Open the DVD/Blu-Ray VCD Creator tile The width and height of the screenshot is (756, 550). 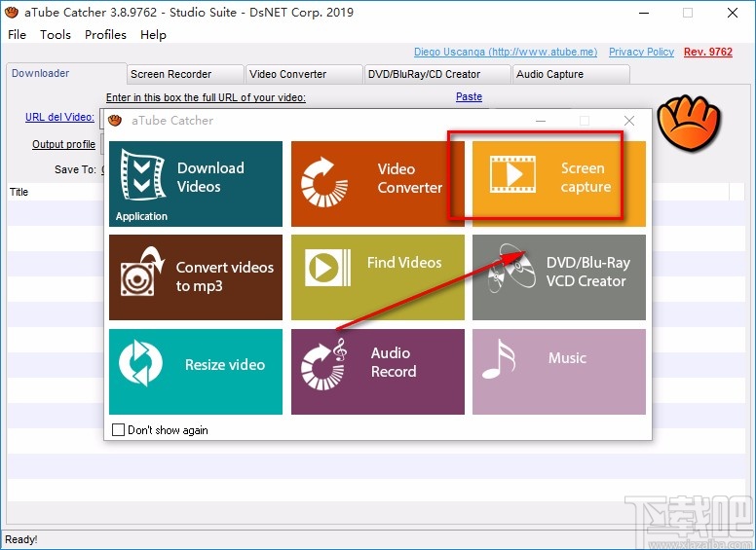(559, 277)
